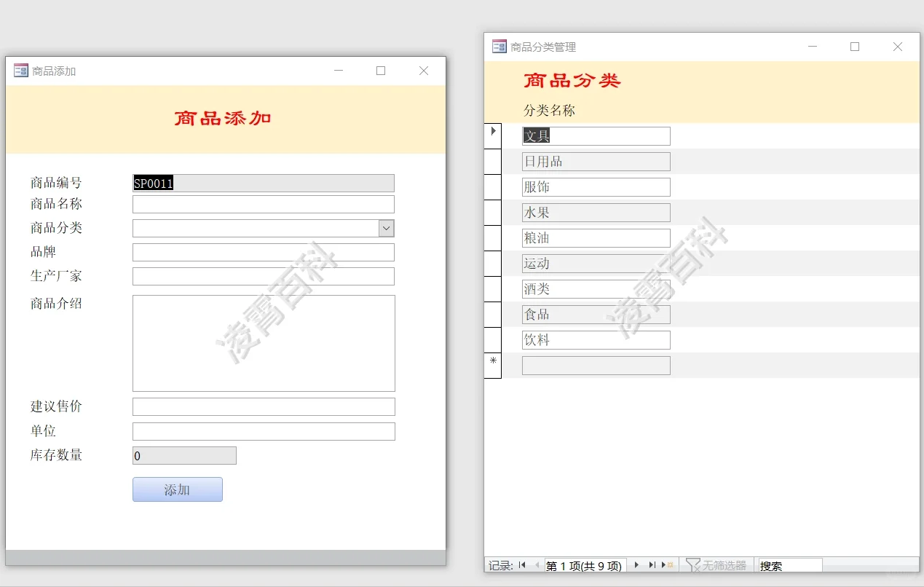Select the 服饰 category row
Screen dimensions: 924x587
(x=596, y=186)
